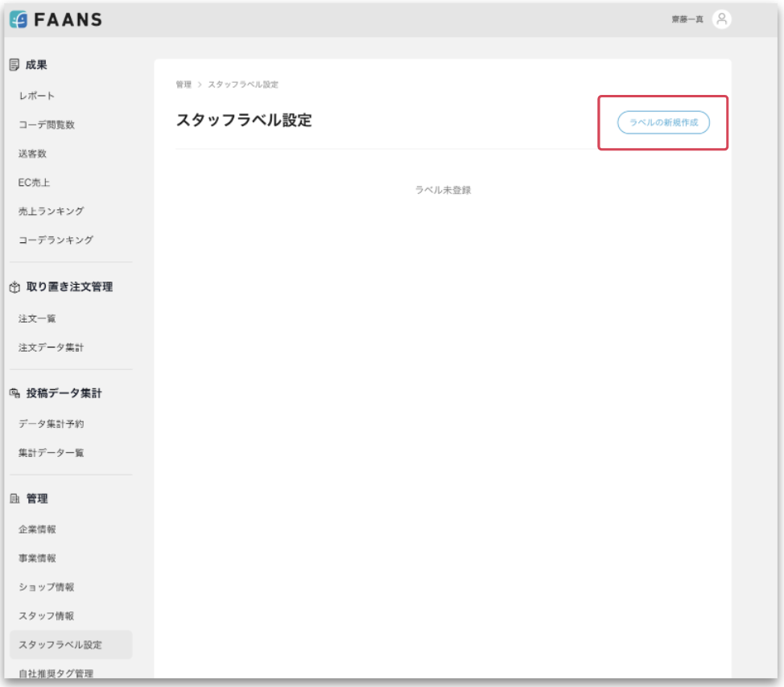The width and height of the screenshot is (784, 687).
Task: Open EC売上 in sidebar
Action: 35,183
